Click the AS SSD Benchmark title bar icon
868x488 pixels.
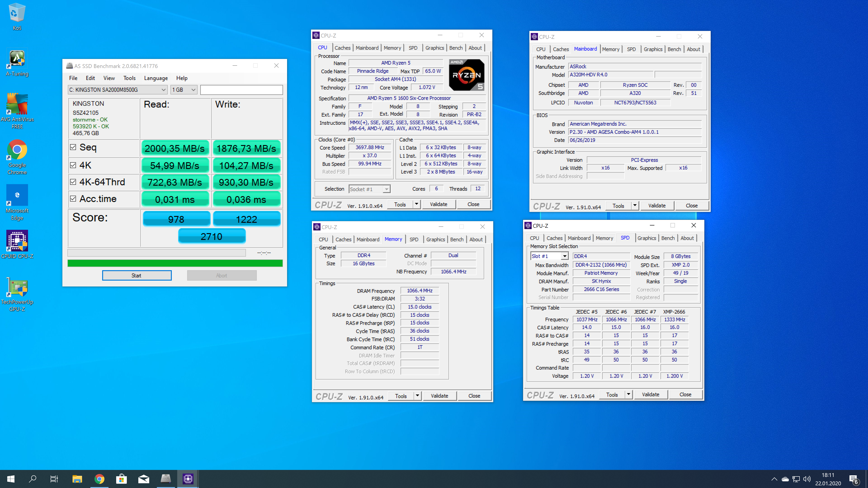click(x=69, y=66)
